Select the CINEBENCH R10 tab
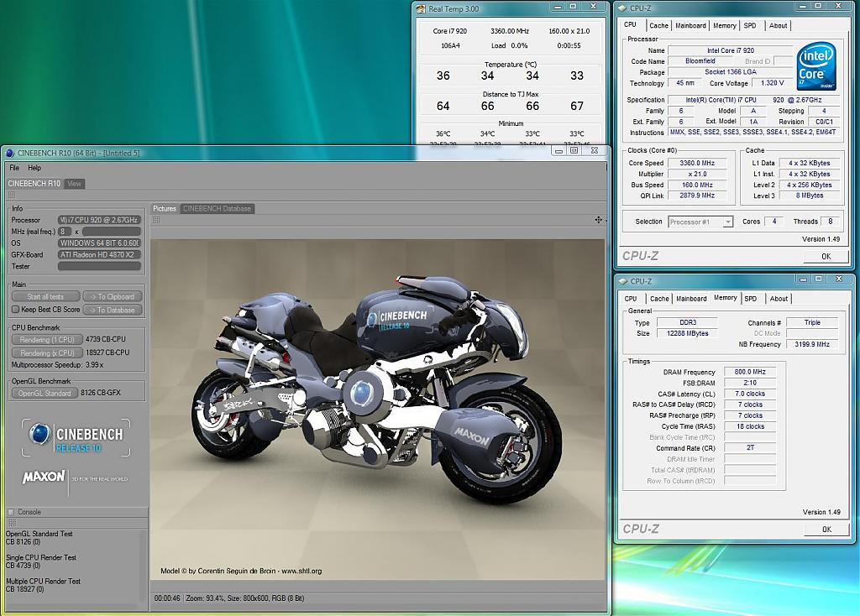 click(34, 184)
